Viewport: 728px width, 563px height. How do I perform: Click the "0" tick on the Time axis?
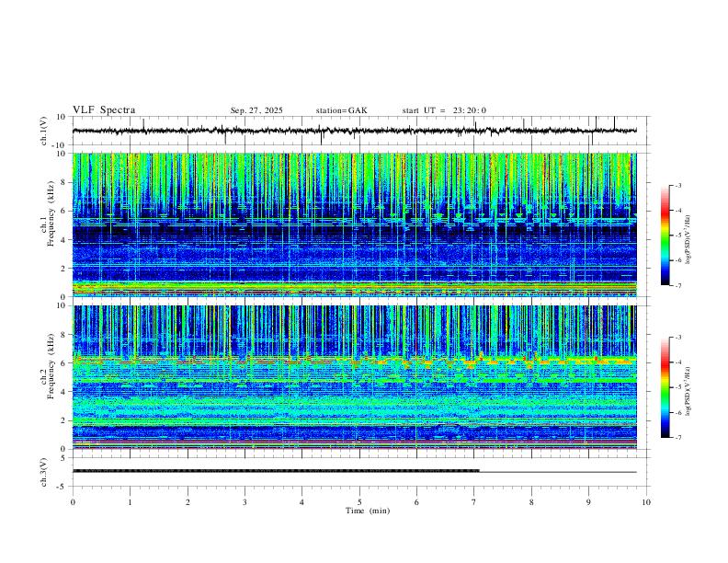pos(73,502)
